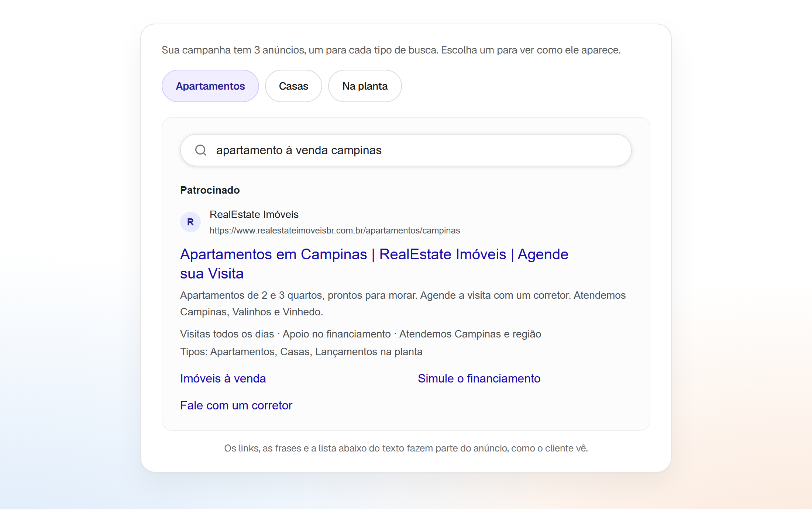Click the realestateimoveisbr.com.br display URL
The width and height of the screenshot is (812, 509).
pyautogui.click(x=335, y=231)
